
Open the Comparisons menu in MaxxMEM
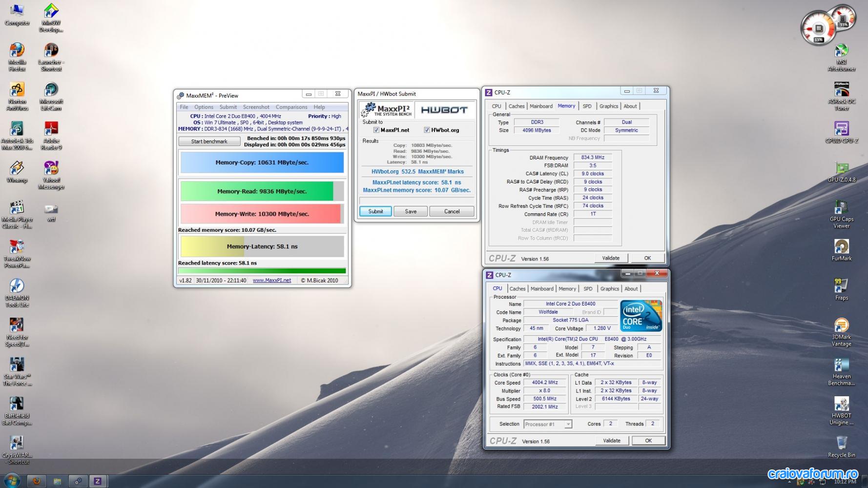291,107
